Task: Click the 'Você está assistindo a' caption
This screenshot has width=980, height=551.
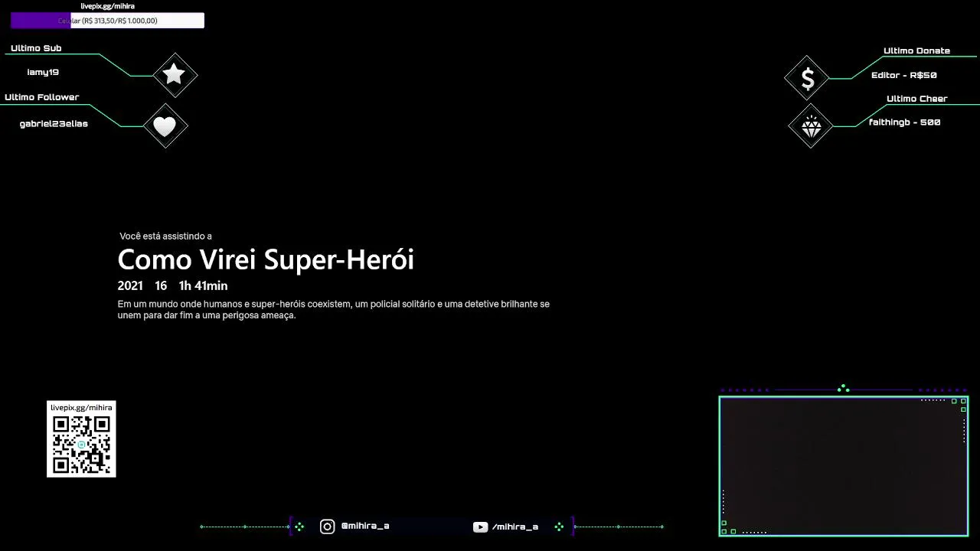Action: coord(165,236)
